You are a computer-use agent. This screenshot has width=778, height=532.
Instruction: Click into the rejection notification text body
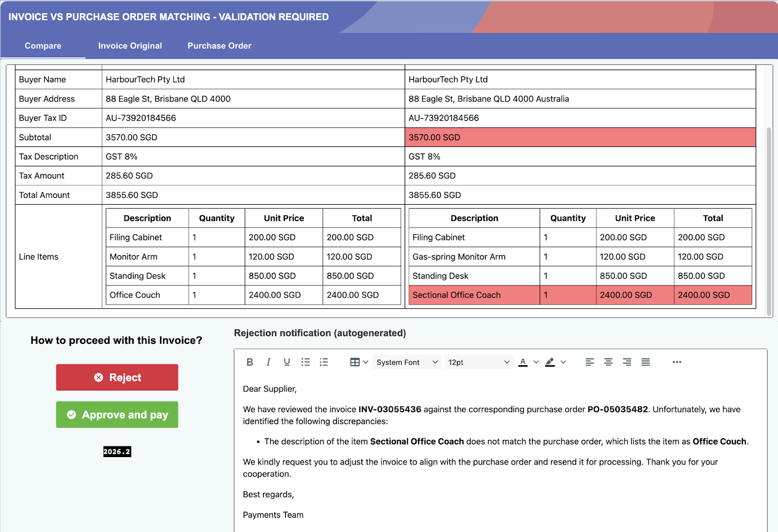coord(500,452)
